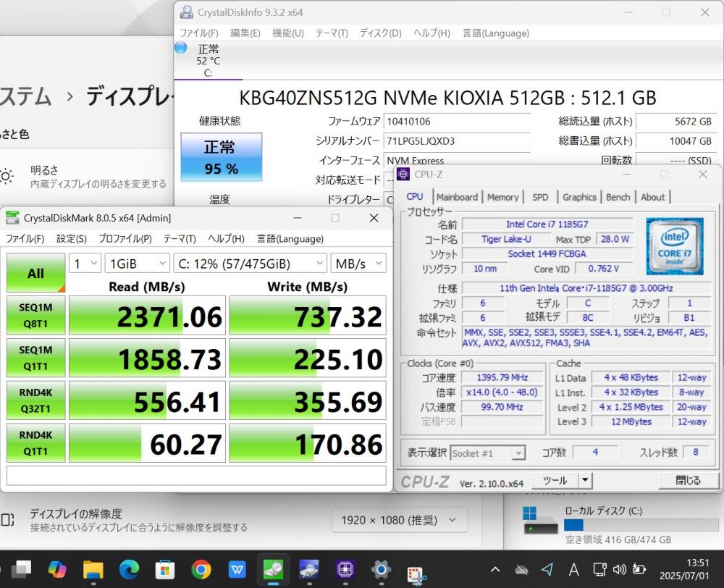Select disk C: 正常 52 °C entry
The width and height of the screenshot is (724, 588).
coord(208,61)
